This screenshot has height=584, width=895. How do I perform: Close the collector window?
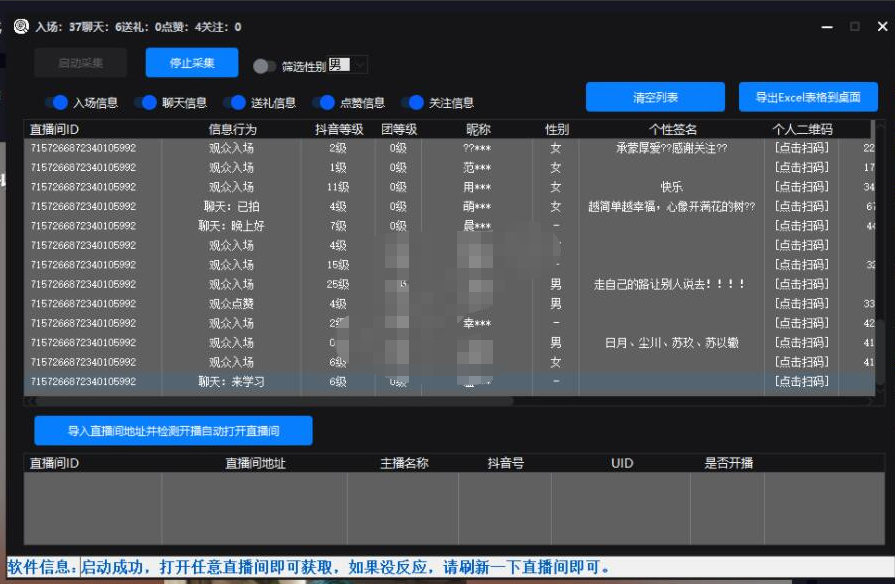882,27
